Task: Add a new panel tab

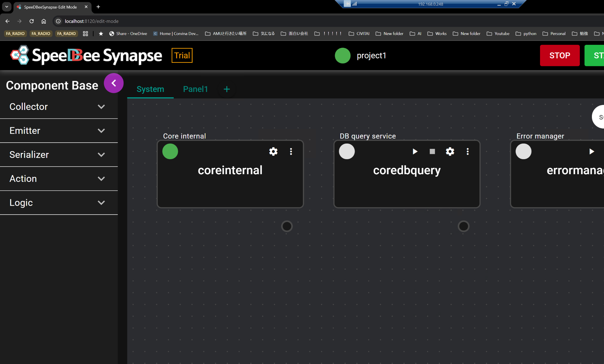Action: (226, 89)
